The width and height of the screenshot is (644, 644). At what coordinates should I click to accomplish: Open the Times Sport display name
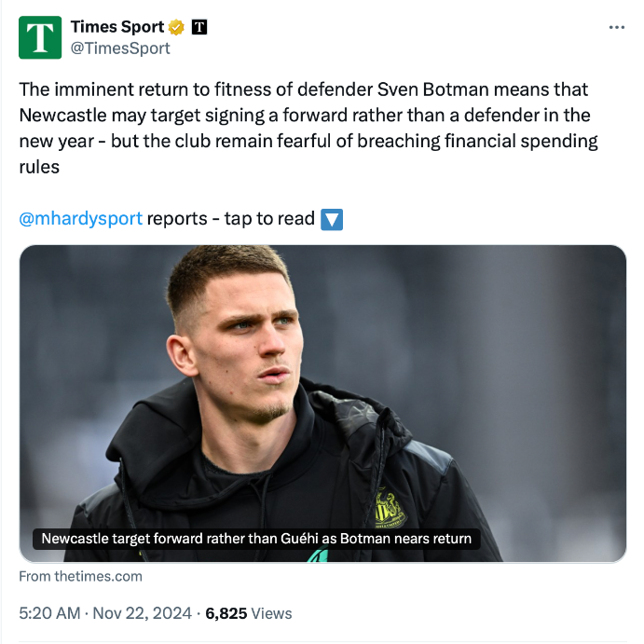click(x=116, y=27)
